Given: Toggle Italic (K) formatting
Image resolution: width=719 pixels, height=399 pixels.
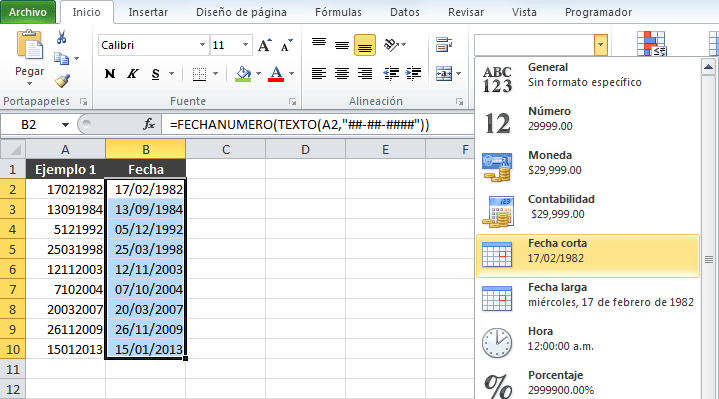Looking at the screenshot, I should tap(133, 73).
